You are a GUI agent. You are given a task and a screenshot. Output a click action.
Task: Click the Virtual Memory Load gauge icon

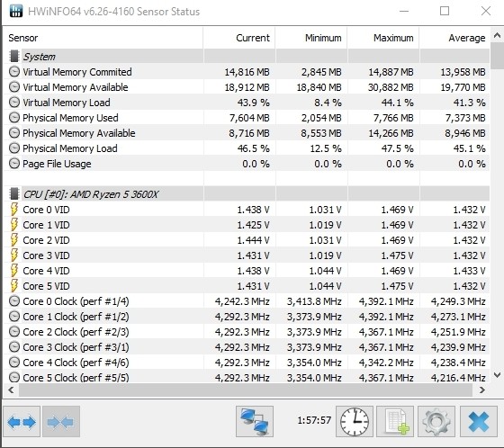pos(14,103)
